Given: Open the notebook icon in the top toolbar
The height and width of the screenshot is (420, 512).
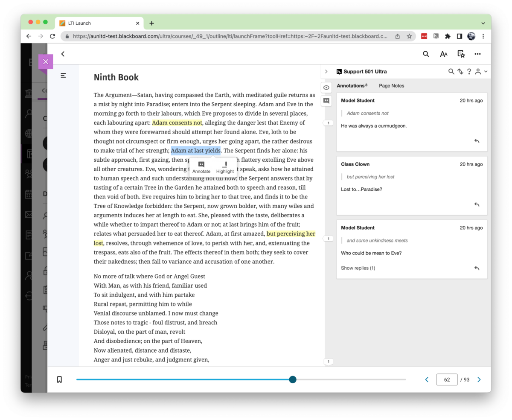Looking at the screenshot, I should [460, 54].
